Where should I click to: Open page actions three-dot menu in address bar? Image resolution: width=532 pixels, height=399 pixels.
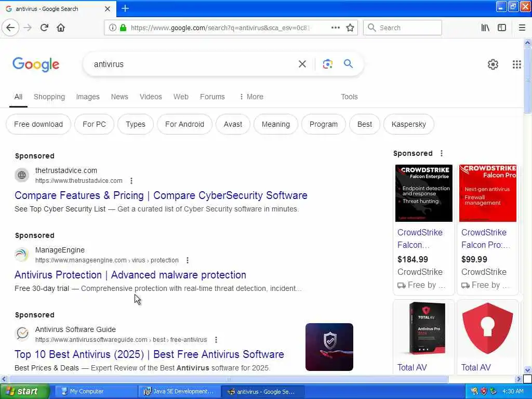pos(335,28)
